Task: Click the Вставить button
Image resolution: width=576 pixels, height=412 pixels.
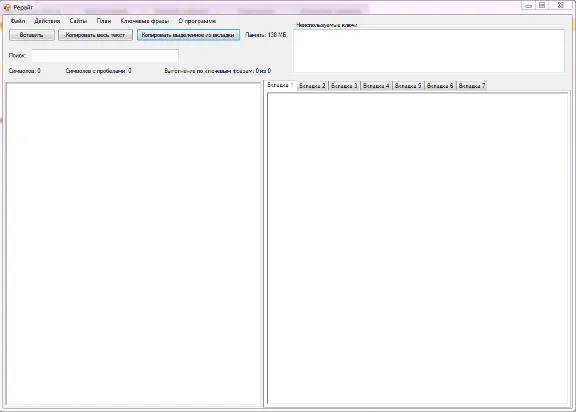Action: [x=32, y=35]
